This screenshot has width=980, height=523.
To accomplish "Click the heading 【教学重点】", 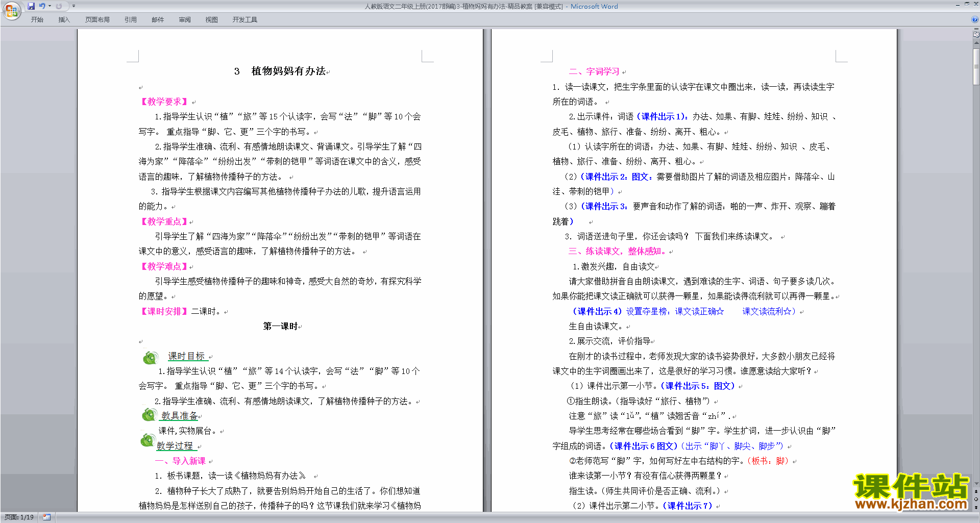I will pyautogui.click(x=164, y=221).
